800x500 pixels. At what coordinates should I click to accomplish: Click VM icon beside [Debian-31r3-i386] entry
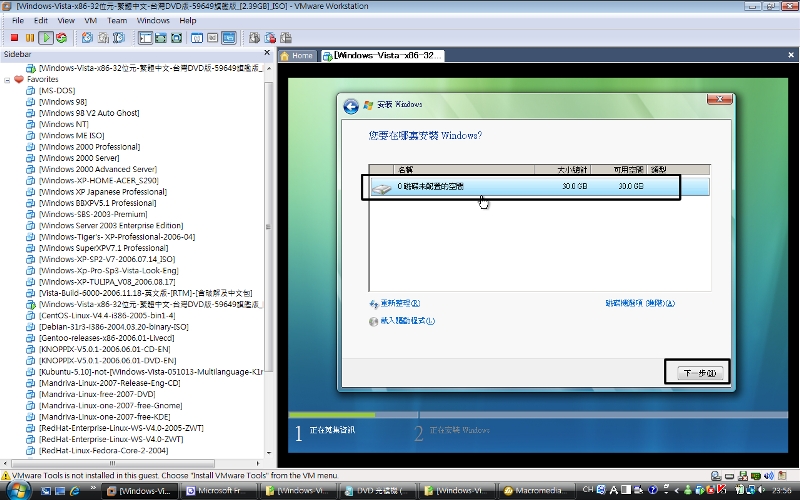pos(31,327)
